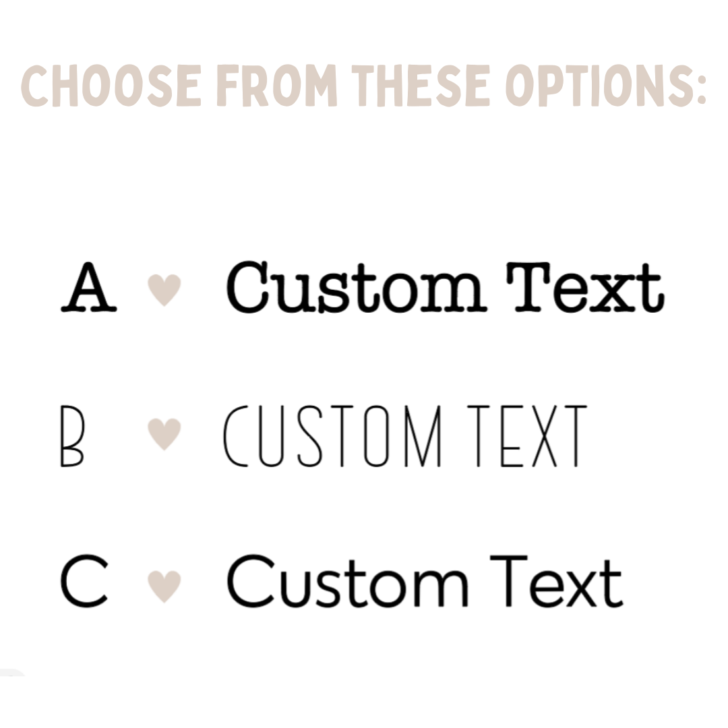Click the word Text in option C
The width and height of the screenshot is (728, 728).
557,581
